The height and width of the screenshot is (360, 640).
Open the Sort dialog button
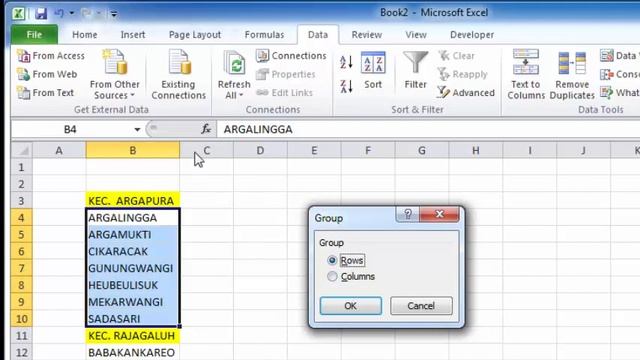[x=373, y=70]
